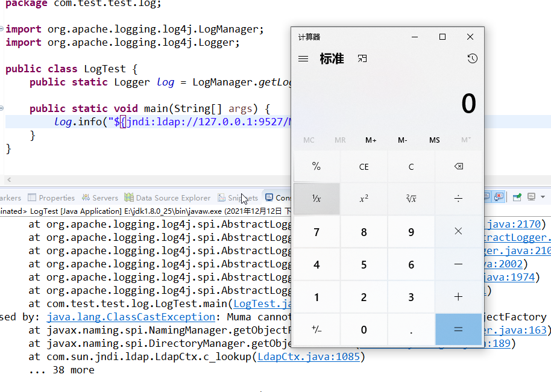Collapse the import statements fold marker

click(x=2, y=29)
